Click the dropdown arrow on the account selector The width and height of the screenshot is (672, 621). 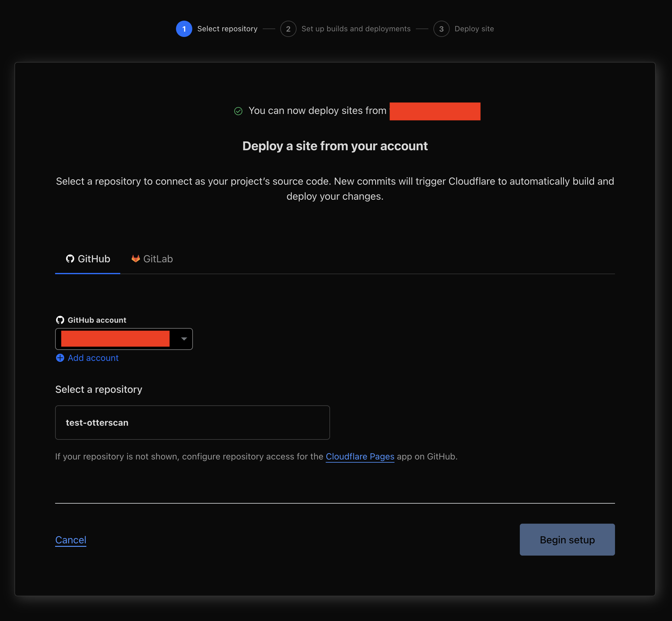click(x=184, y=339)
